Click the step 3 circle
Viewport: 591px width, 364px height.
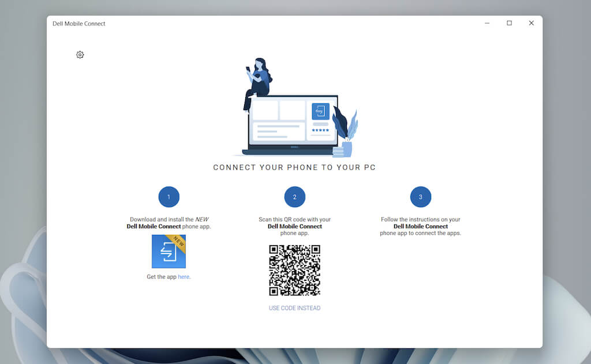[x=421, y=197]
